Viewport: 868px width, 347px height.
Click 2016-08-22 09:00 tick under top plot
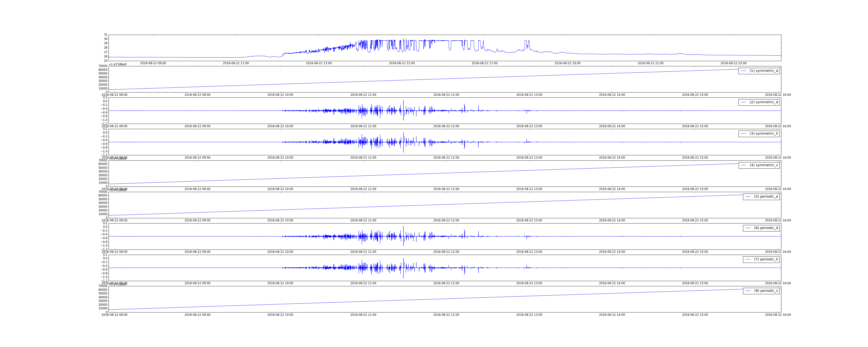pyautogui.click(x=153, y=63)
